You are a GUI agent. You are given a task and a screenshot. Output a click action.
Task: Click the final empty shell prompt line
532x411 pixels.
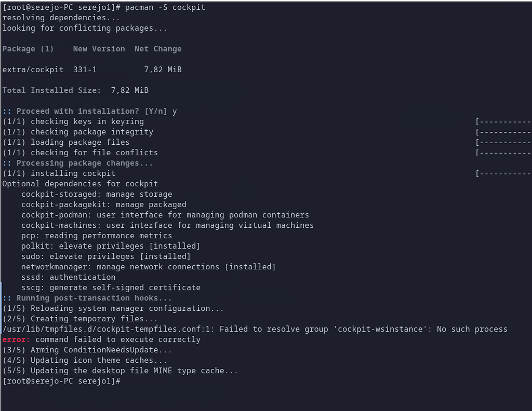point(62,381)
